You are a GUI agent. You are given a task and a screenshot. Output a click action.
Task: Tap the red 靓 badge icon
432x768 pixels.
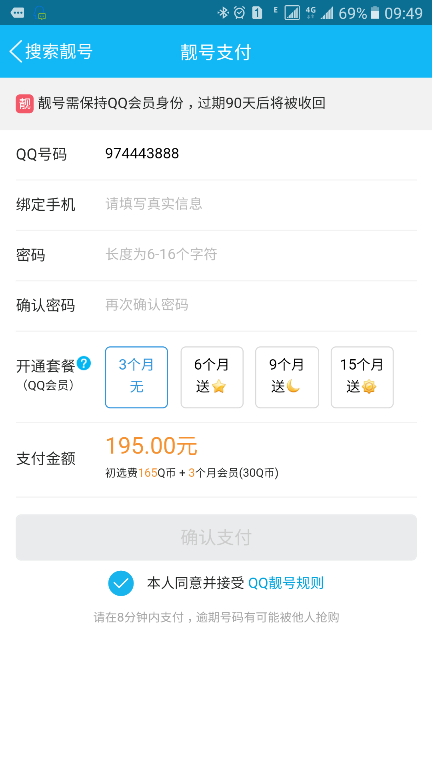[x=24, y=103]
